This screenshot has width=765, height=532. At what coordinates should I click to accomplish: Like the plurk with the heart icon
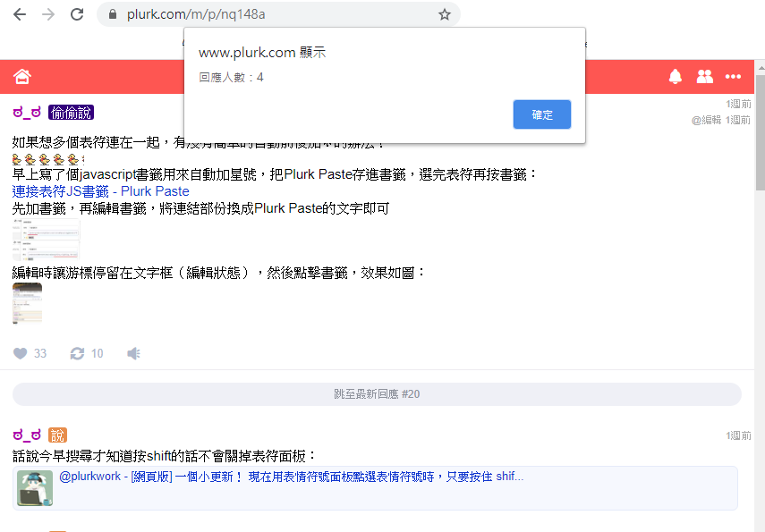[20, 353]
